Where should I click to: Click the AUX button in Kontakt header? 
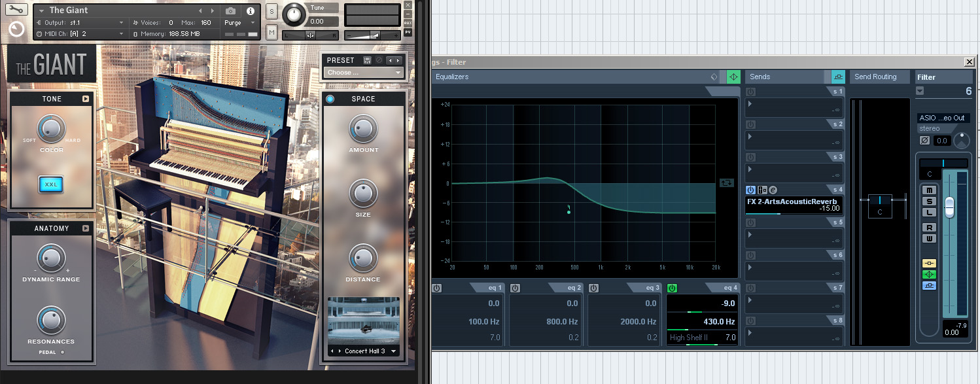coord(408,23)
